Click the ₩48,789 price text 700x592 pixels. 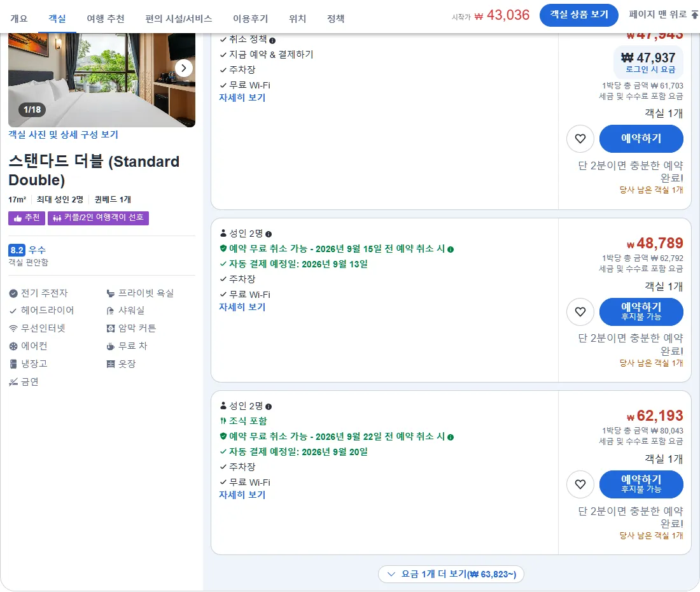pos(655,243)
